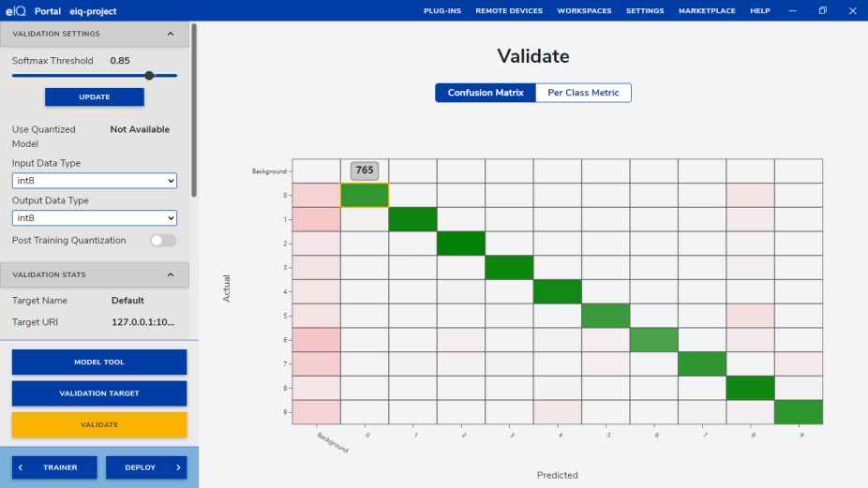Enable Post Training Quantization toggle
The height and width of the screenshot is (488, 868).
tap(163, 241)
